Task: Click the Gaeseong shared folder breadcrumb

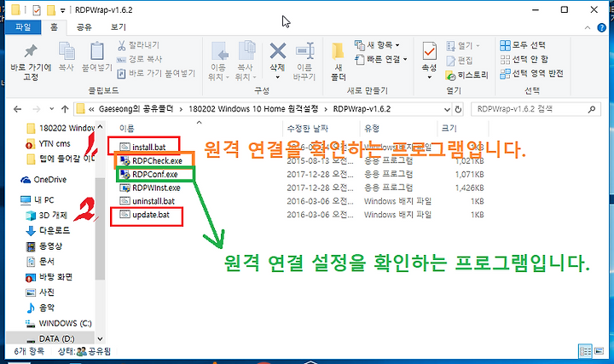Action: click(136, 109)
